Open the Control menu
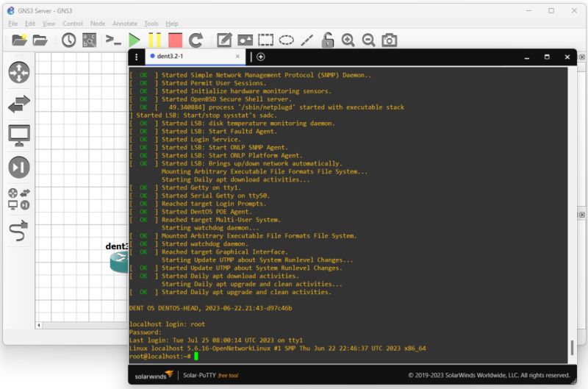The height and width of the screenshot is (389, 588). click(73, 24)
